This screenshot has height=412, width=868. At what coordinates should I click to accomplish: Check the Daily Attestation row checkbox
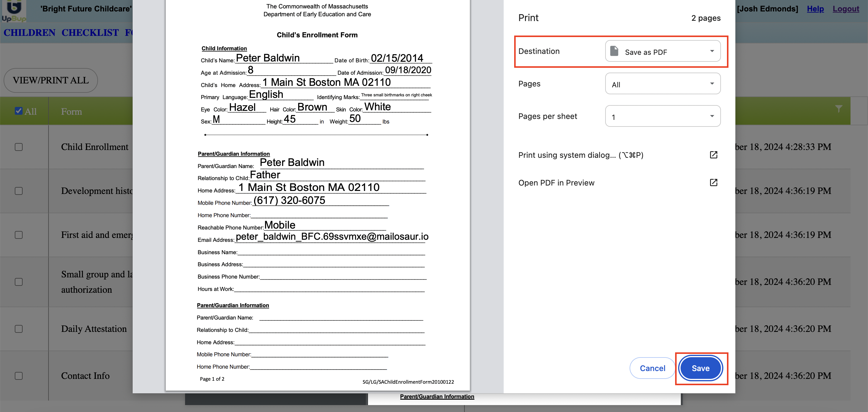pos(19,329)
